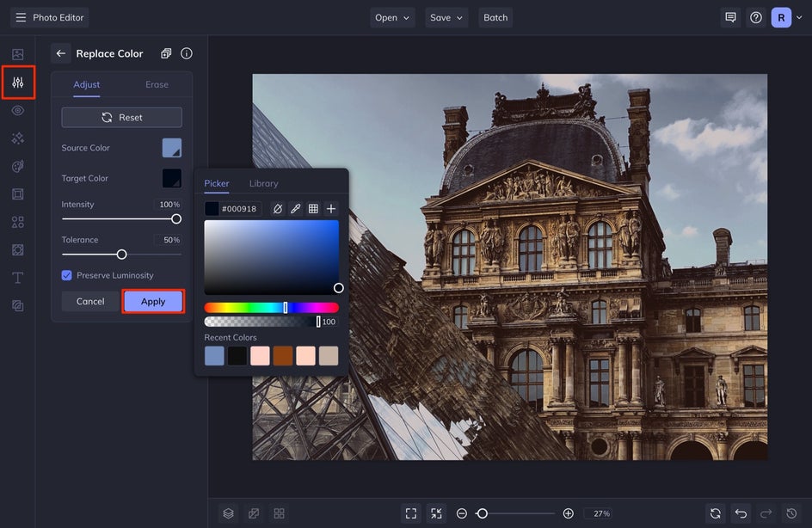Open the feedback chat icon
Image resolution: width=812 pixels, height=528 pixels.
point(730,17)
